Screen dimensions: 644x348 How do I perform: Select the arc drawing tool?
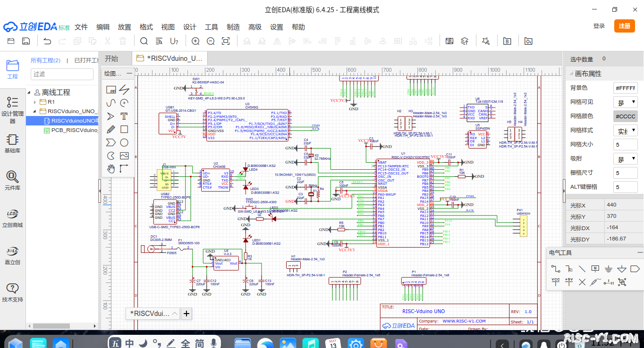tap(124, 103)
